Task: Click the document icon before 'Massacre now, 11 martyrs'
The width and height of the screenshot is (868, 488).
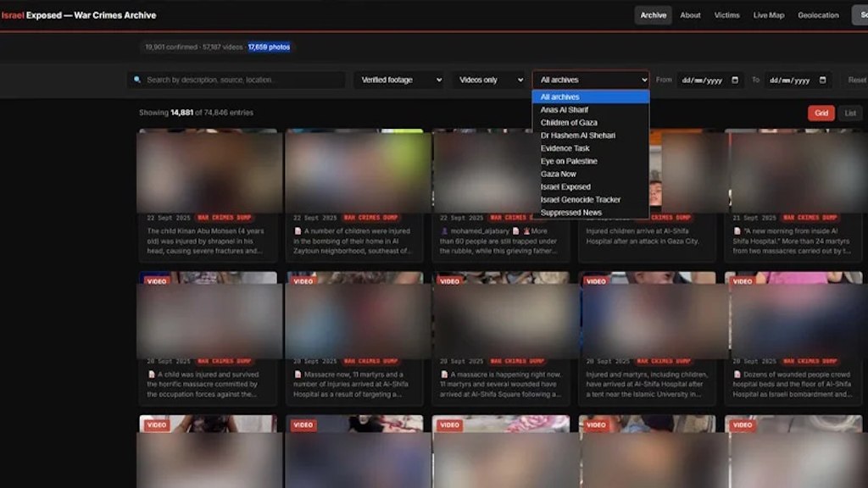Action: pos(298,374)
